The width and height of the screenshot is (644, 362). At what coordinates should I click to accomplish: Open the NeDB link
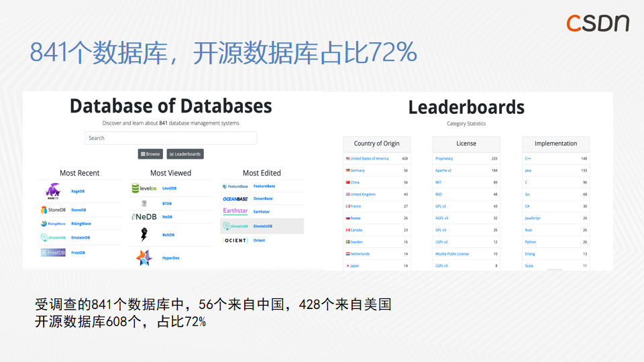pos(167,217)
